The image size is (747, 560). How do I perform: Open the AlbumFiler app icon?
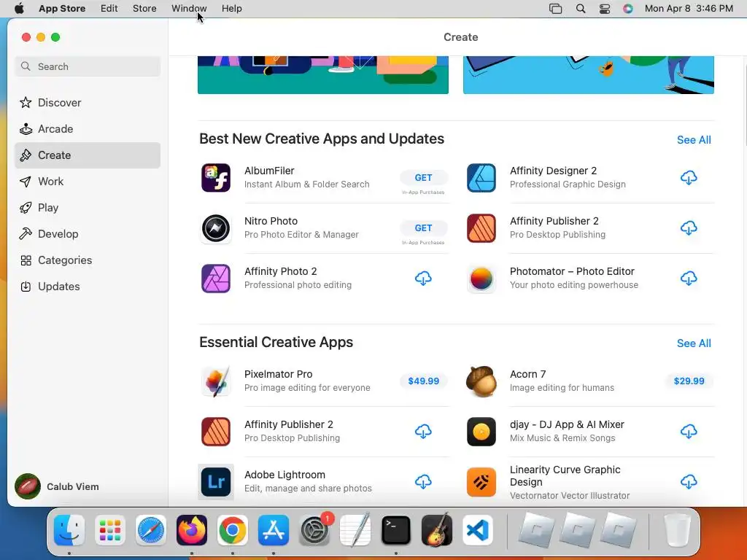[x=216, y=178]
